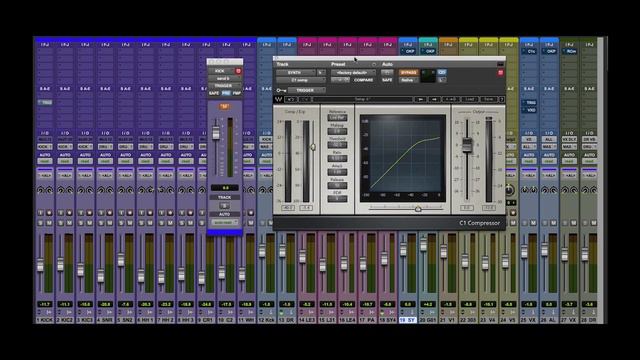The height and width of the screenshot is (360, 640).
Task: Click A->B copy button in Waves toolbar
Action: 451,99
